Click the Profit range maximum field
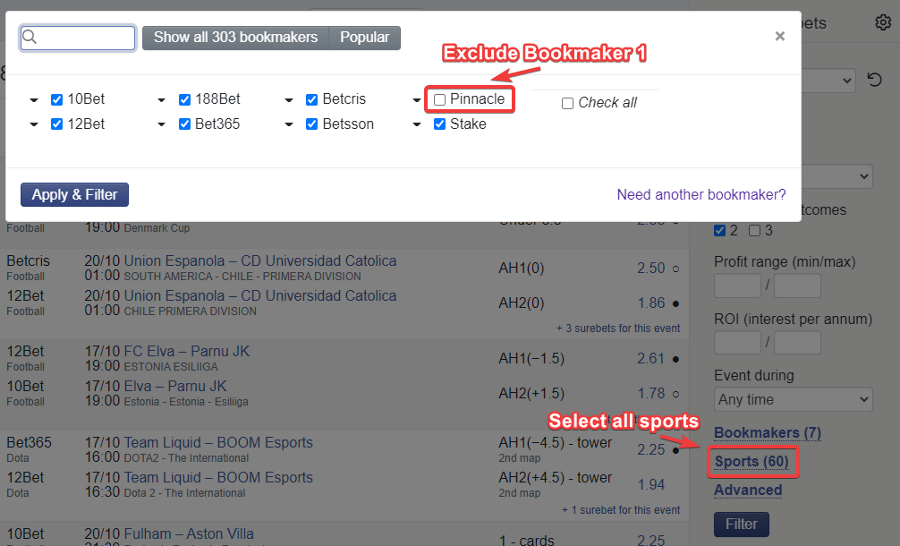The width and height of the screenshot is (900, 546). click(797, 285)
